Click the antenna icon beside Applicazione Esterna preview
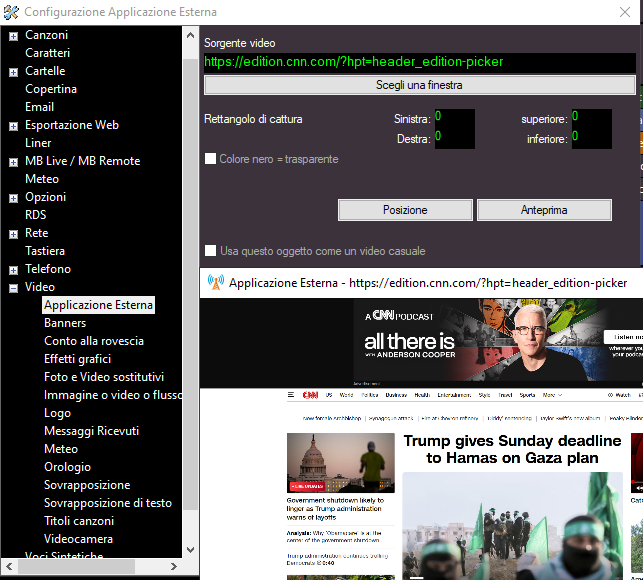The width and height of the screenshot is (643, 580). (214, 283)
